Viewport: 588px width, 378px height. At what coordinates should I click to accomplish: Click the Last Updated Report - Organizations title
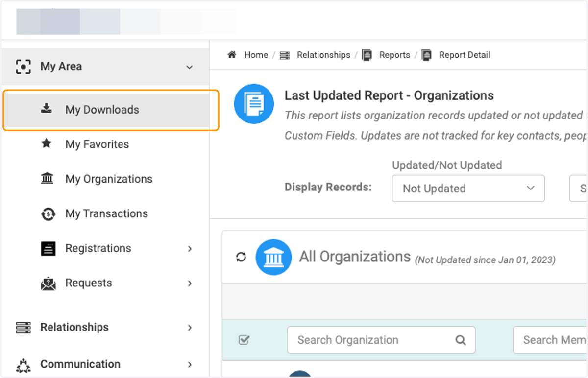pos(389,95)
